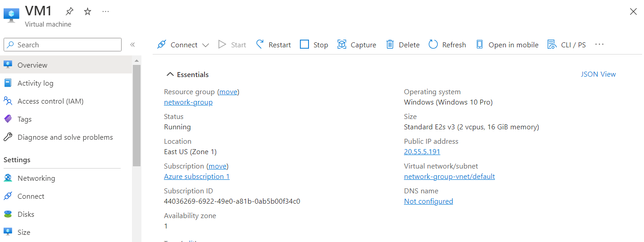
Task: Open network-group resource group link
Action: point(188,102)
